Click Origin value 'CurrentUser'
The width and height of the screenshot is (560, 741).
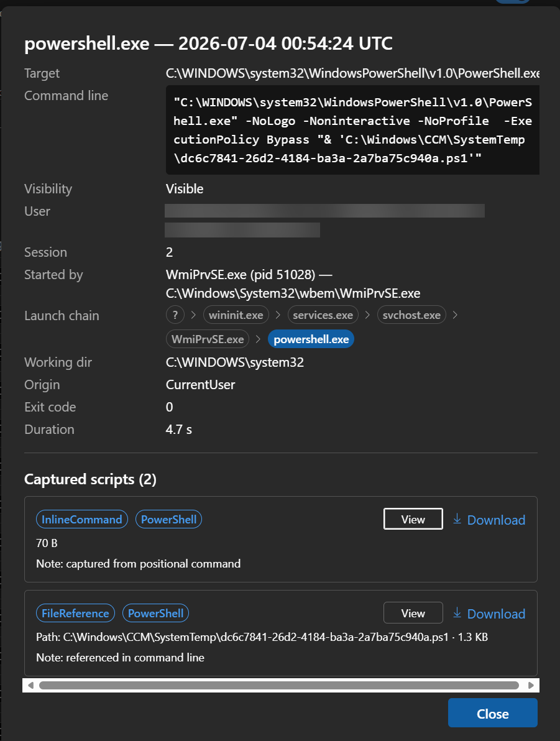point(200,385)
